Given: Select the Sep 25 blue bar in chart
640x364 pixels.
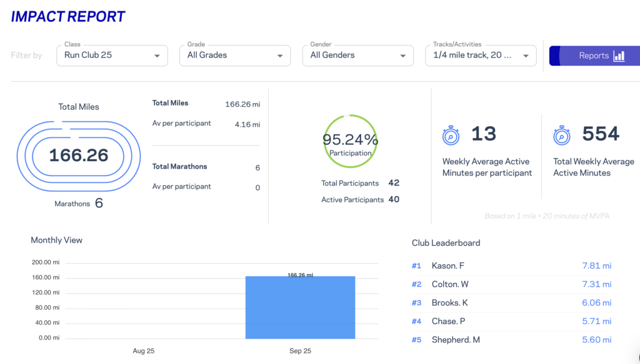Looking at the screenshot, I should click(301, 307).
